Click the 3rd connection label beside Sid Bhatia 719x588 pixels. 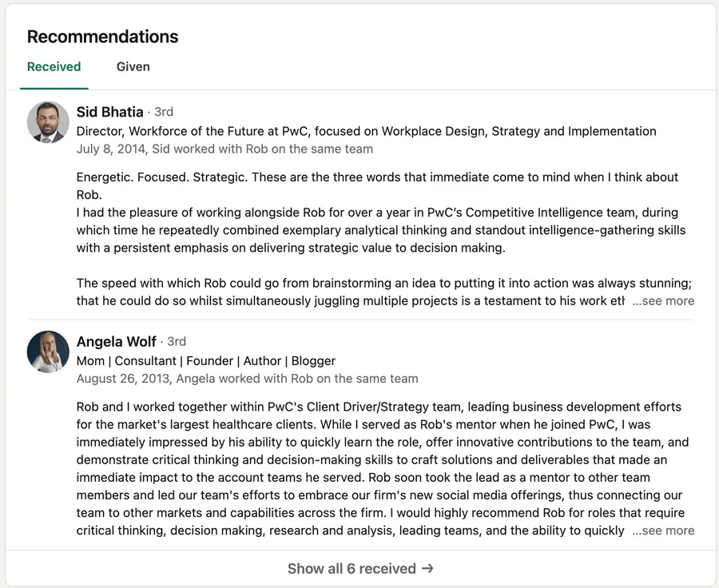165,112
